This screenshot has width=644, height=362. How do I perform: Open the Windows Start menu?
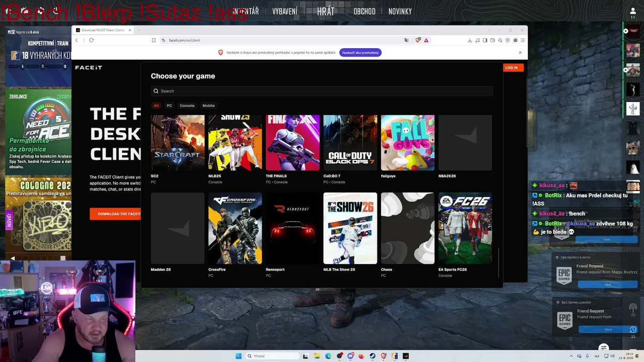click(238, 356)
